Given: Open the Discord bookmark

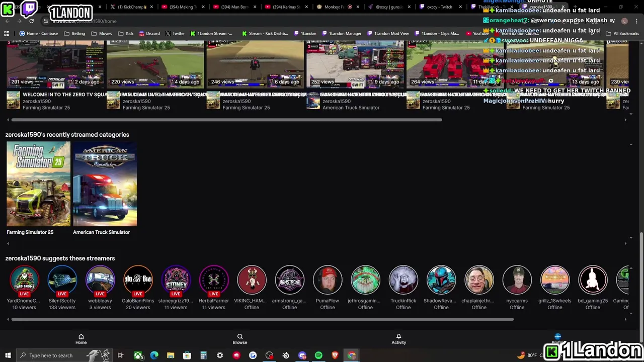Looking at the screenshot, I should pyautogui.click(x=149, y=33).
